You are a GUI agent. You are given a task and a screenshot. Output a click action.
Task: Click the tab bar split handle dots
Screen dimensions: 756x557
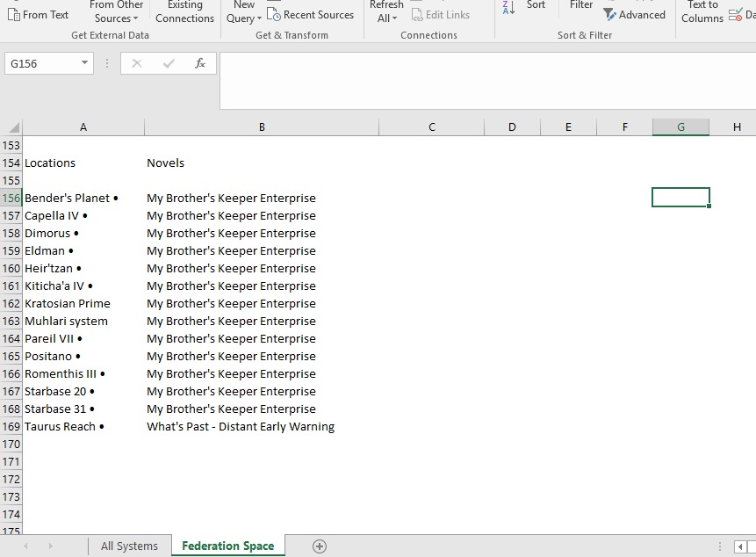pyautogui.click(x=720, y=546)
